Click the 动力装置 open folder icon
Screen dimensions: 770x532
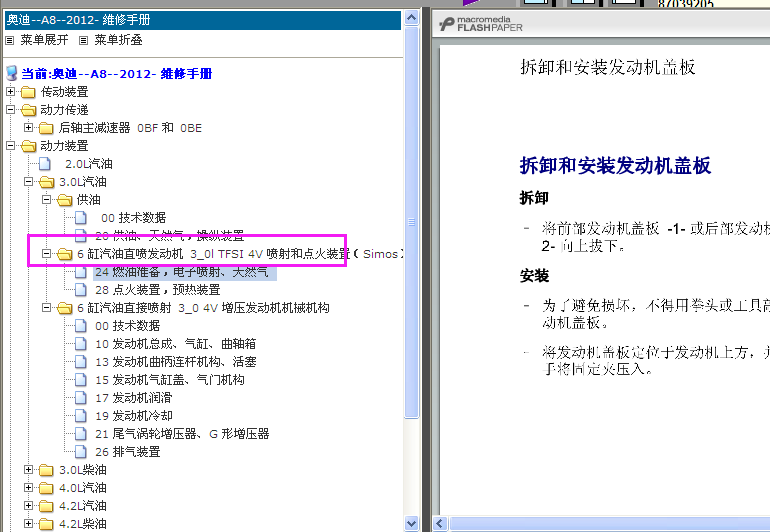point(28,146)
